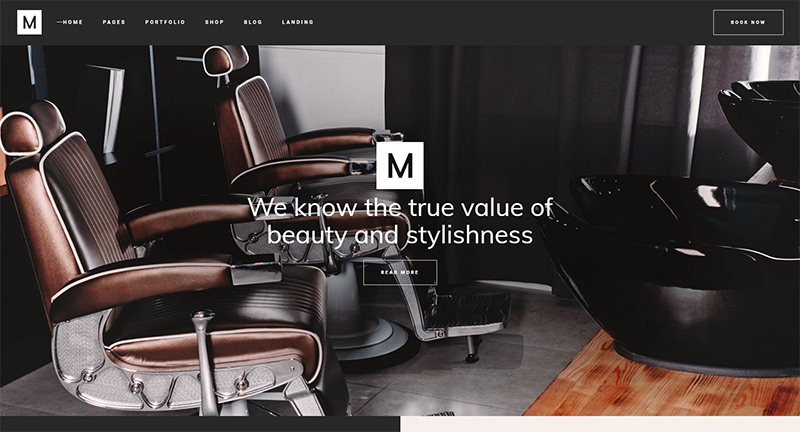Click the rear barber chair headrest in photo
Image resolution: width=800 pixels, height=432 pixels.
click(x=226, y=60)
